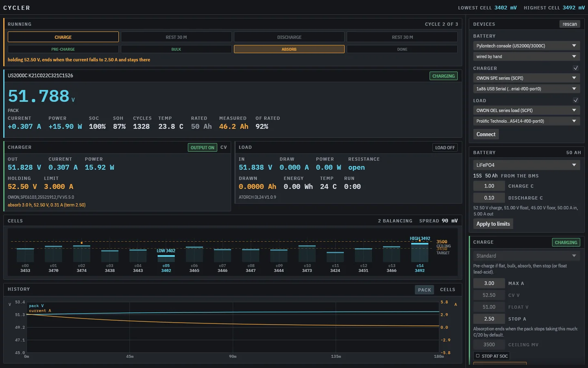The height and width of the screenshot is (368, 588).
Task: Click the highest cell bar c14
Action: tap(420, 252)
